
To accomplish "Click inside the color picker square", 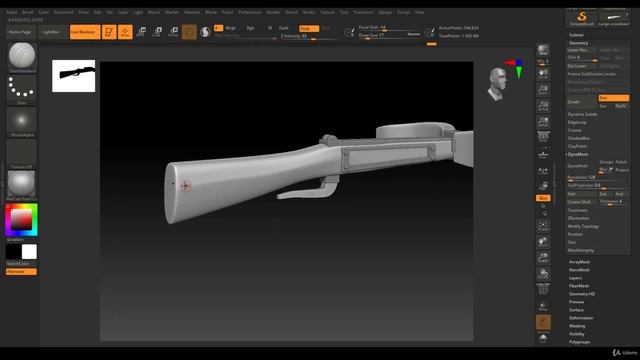I will click(x=21, y=220).
